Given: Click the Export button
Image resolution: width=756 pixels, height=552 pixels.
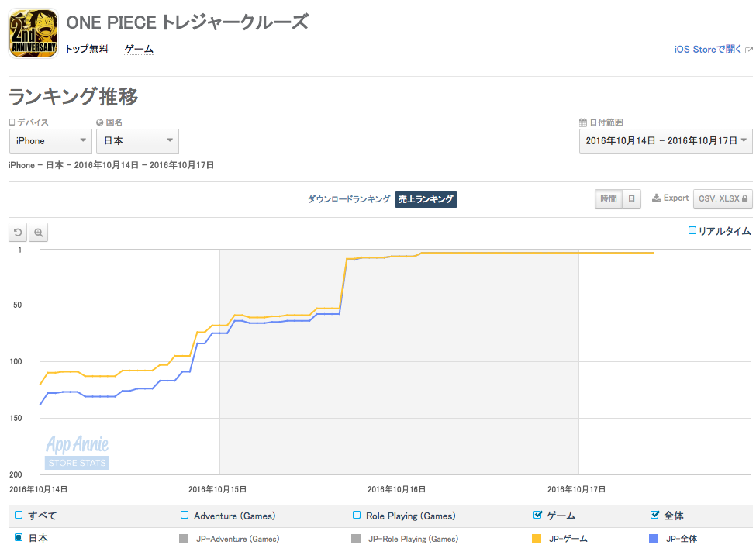Looking at the screenshot, I should (x=671, y=198).
